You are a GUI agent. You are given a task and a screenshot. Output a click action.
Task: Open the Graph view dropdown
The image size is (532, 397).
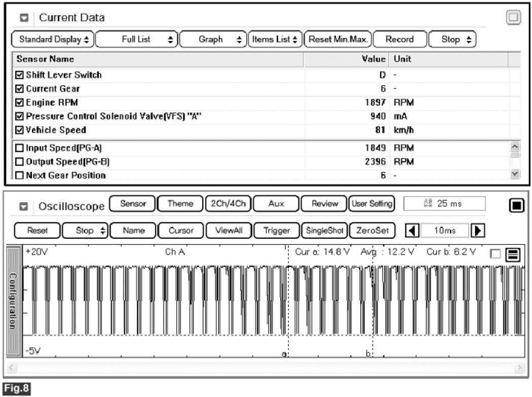[213, 40]
